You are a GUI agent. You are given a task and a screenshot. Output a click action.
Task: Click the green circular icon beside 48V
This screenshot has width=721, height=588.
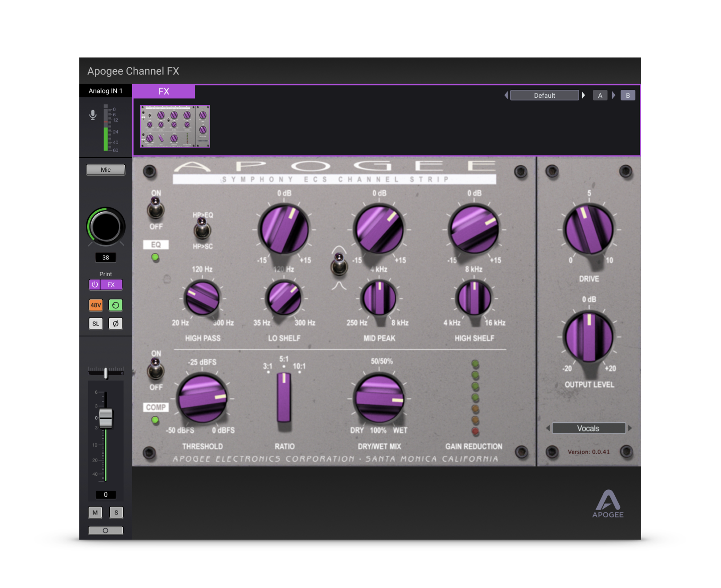[115, 305]
